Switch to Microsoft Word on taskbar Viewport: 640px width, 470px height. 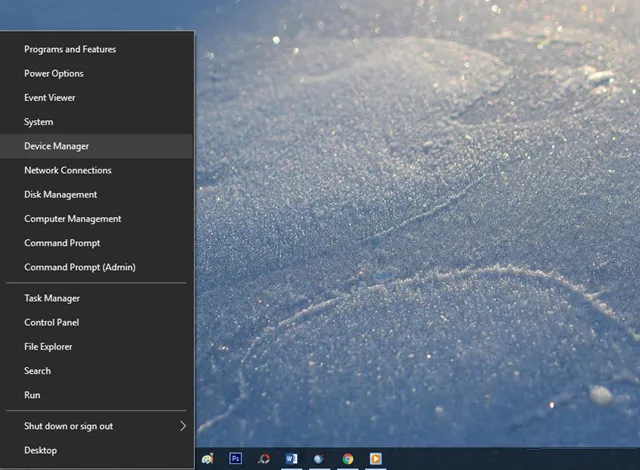click(291, 459)
